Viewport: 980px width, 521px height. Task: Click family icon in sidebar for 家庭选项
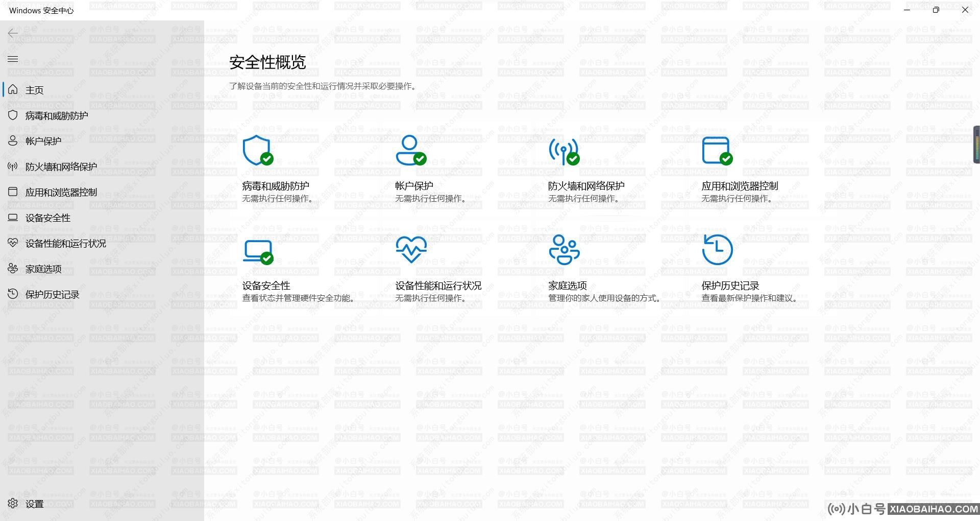(13, 268)
